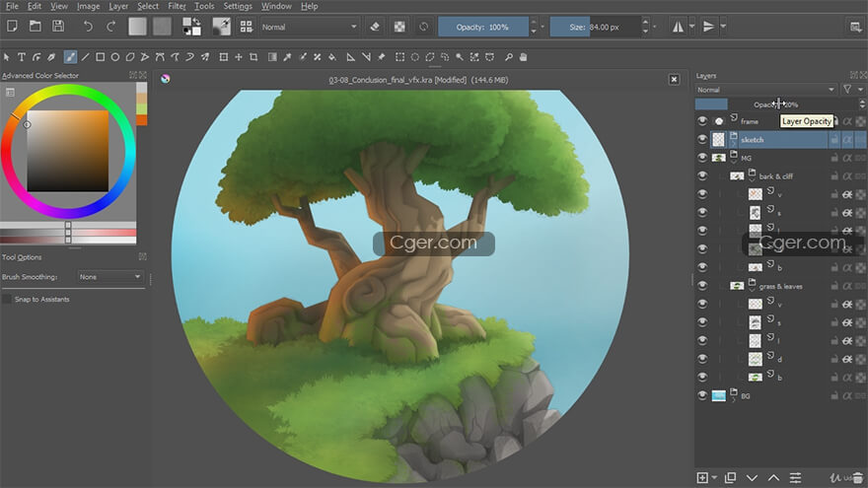The image size is (868, 488).
Task: Select the Assistant ruler tool
Action: tap(350, 57)
